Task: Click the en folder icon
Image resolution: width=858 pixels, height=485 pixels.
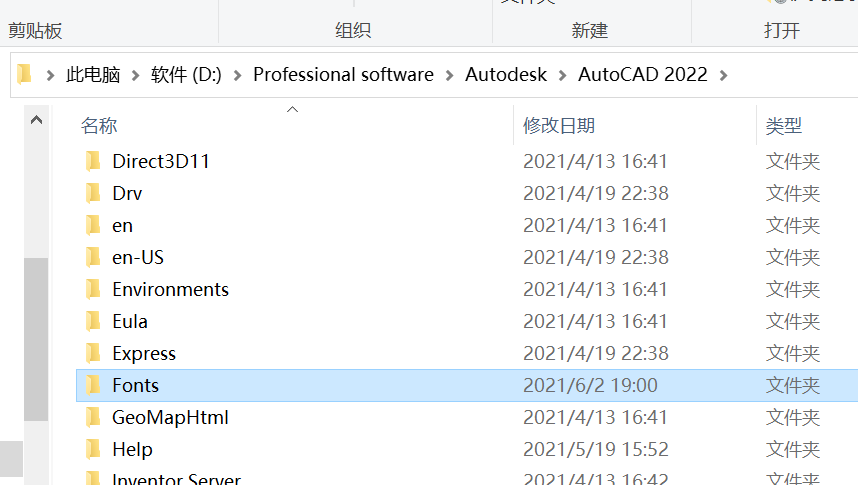Action: point(94,226)
